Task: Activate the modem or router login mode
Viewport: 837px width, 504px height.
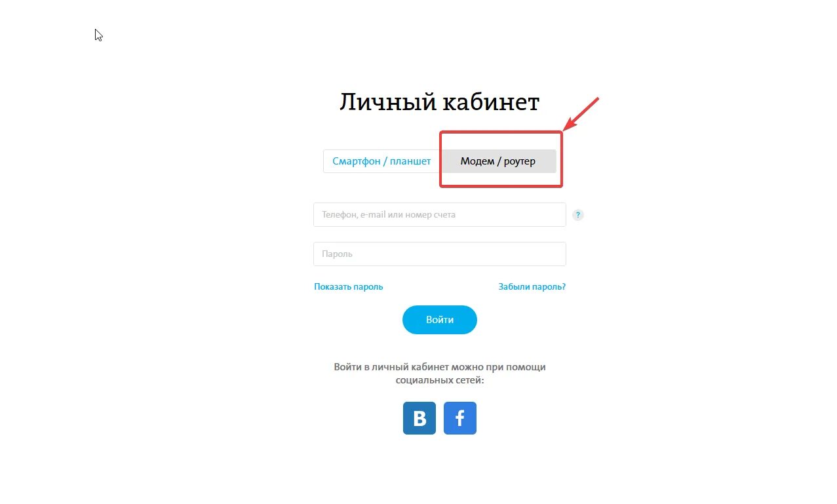Action: 498,161
